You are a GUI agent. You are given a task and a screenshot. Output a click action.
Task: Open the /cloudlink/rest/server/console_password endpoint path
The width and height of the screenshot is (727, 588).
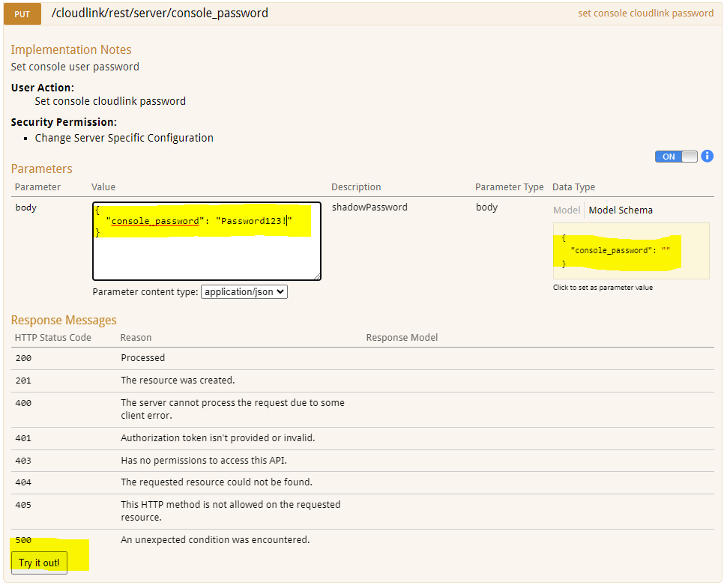click(160, 13)
